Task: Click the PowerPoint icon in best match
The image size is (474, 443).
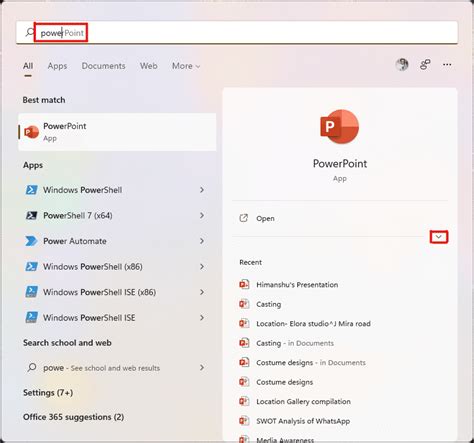Action: (31, 132)
